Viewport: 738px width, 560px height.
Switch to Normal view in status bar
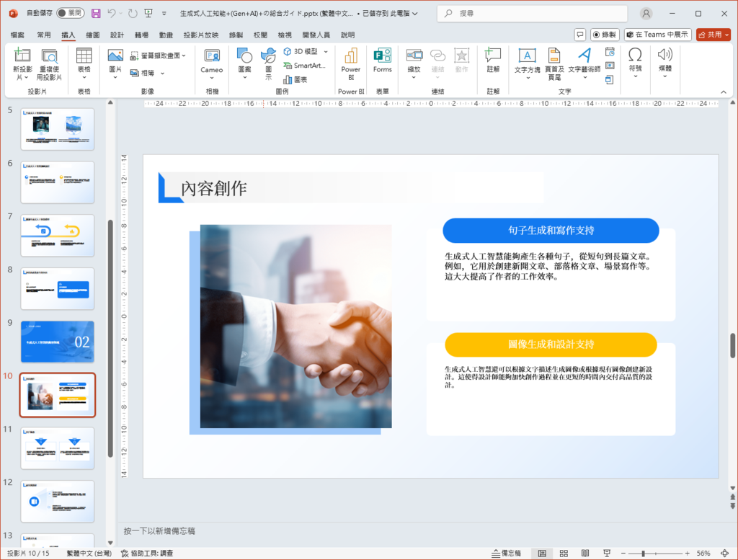coord(542,554)
